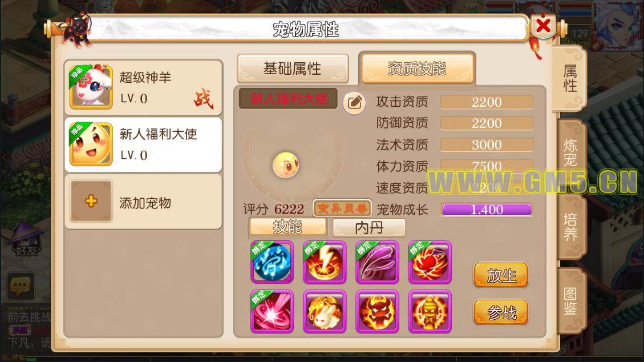Select the pink starburst skill icon

(272, 311)
